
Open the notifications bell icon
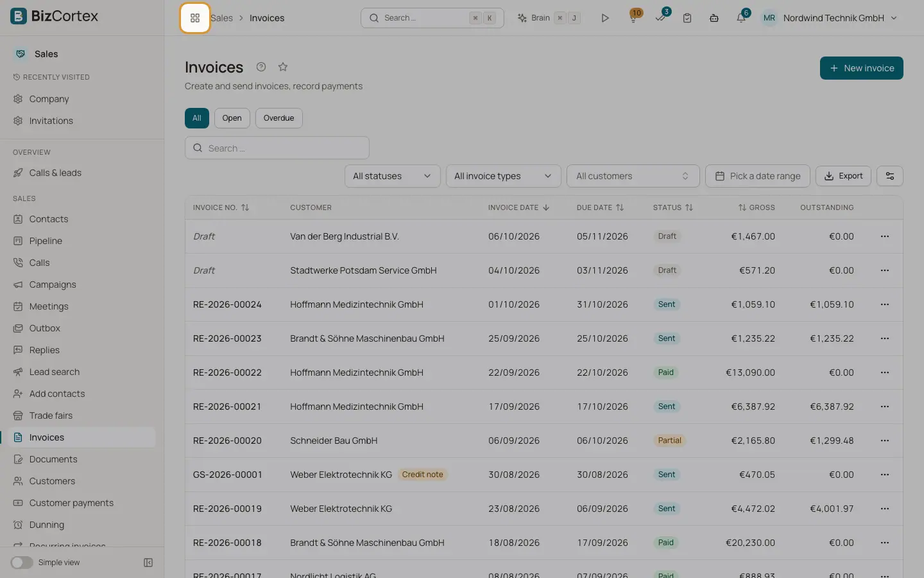(741, 17)
